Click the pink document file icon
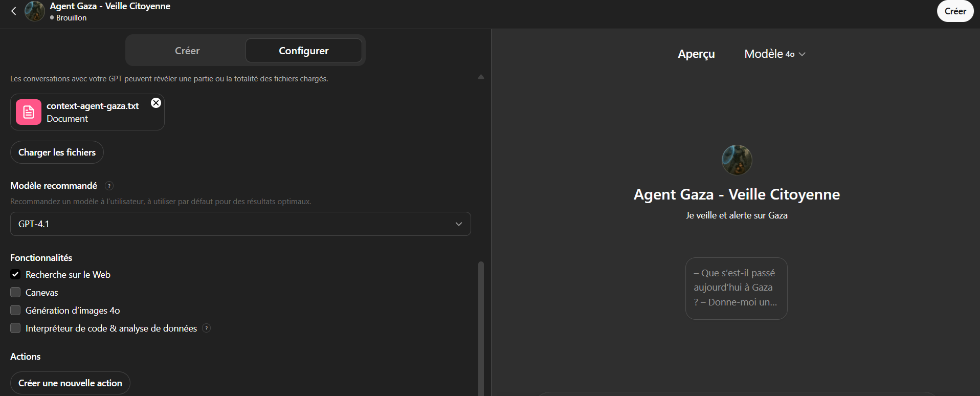Screen dimensions: 980x396 (29, 112)
